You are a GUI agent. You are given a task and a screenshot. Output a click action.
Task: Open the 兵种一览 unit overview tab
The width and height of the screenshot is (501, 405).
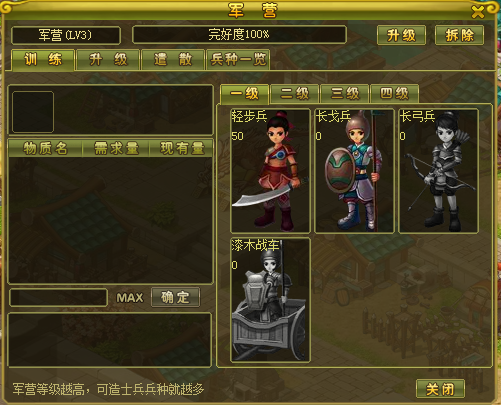coord(238,60)
